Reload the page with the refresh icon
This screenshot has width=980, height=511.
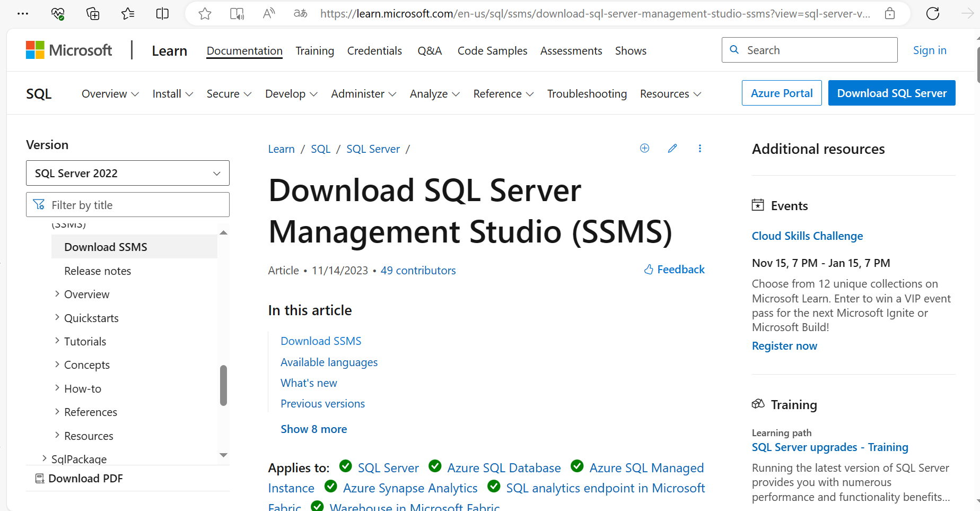pyautogui.click(x=933, y=13)
